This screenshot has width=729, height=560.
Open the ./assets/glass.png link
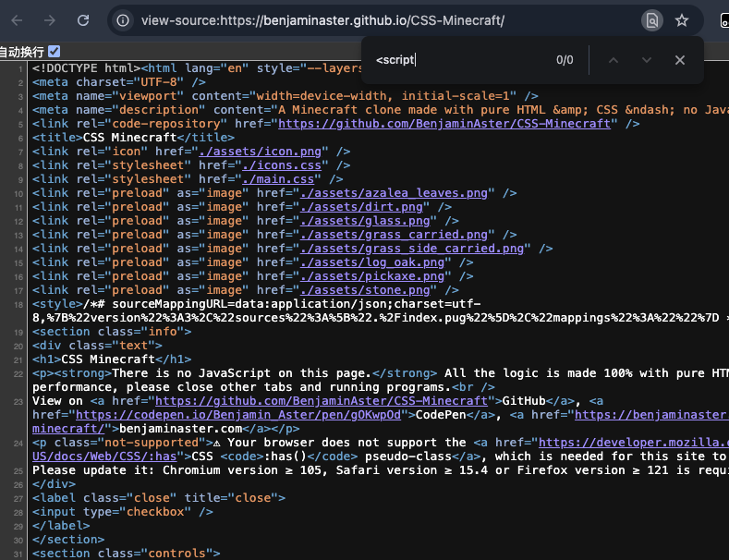[x=366, y=221]
